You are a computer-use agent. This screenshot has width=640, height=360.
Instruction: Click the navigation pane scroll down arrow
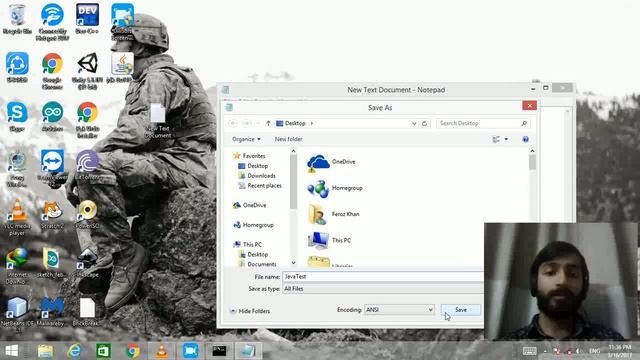pos(293,263)
